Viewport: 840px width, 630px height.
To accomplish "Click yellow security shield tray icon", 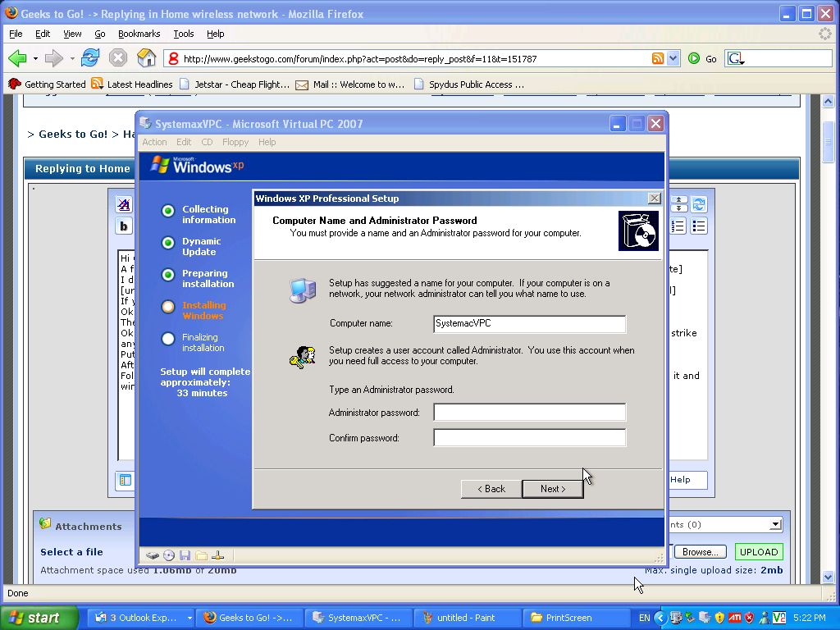I will click(719, 618).
